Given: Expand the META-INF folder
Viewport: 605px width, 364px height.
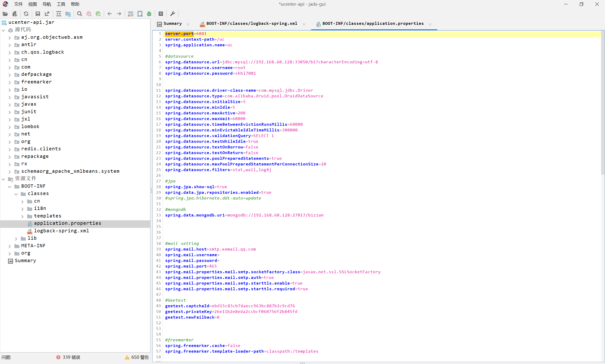Looking at the screenshot, I should pyautogui.click(x=10, y=246).
